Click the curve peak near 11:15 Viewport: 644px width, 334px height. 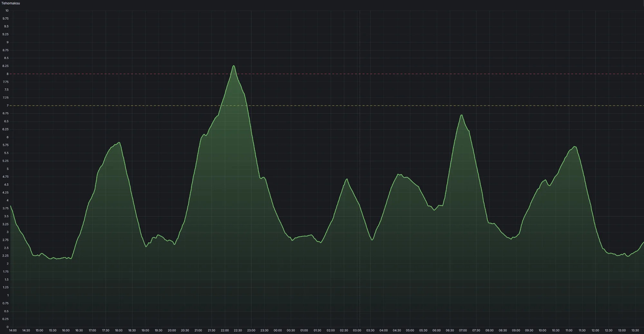[574, 147]
